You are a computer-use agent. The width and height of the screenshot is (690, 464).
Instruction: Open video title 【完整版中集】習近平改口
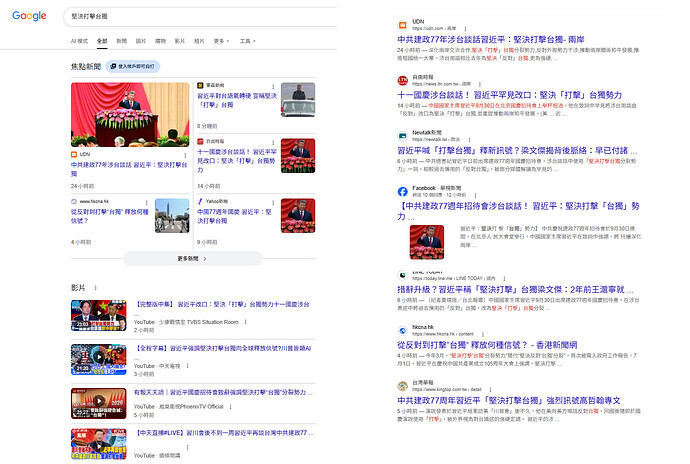[x=222, y=304]
